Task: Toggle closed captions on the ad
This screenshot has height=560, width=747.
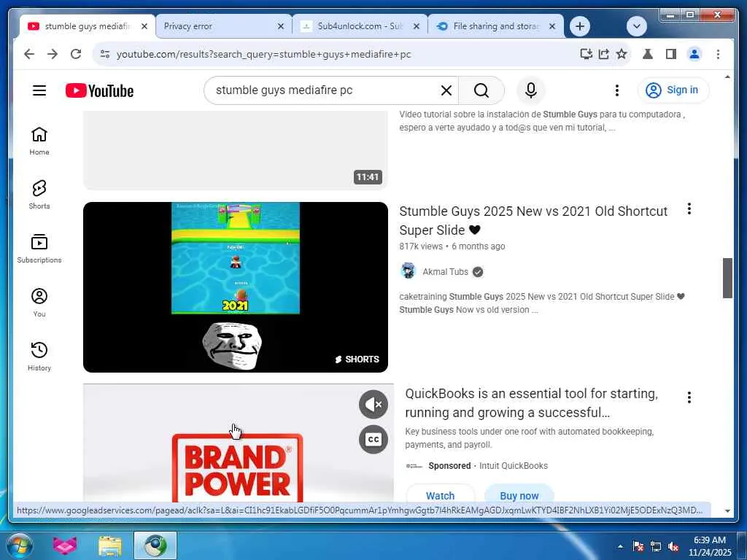Action: point(373,439)
